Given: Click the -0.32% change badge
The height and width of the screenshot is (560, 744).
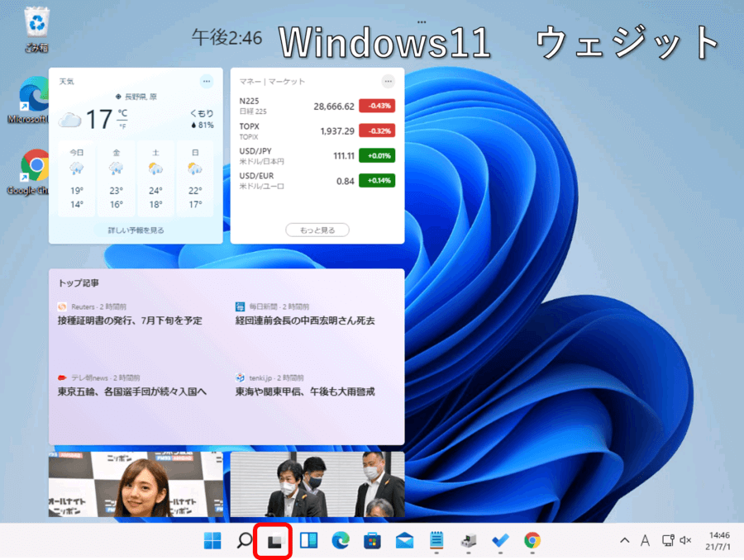Looking at the screenshot, I should (x=377, y=131).
